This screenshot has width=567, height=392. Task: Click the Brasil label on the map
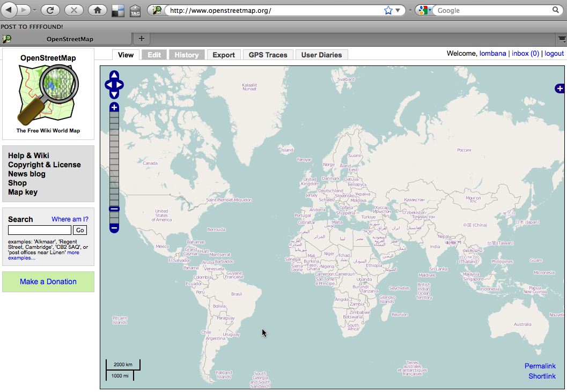(237, 294)
